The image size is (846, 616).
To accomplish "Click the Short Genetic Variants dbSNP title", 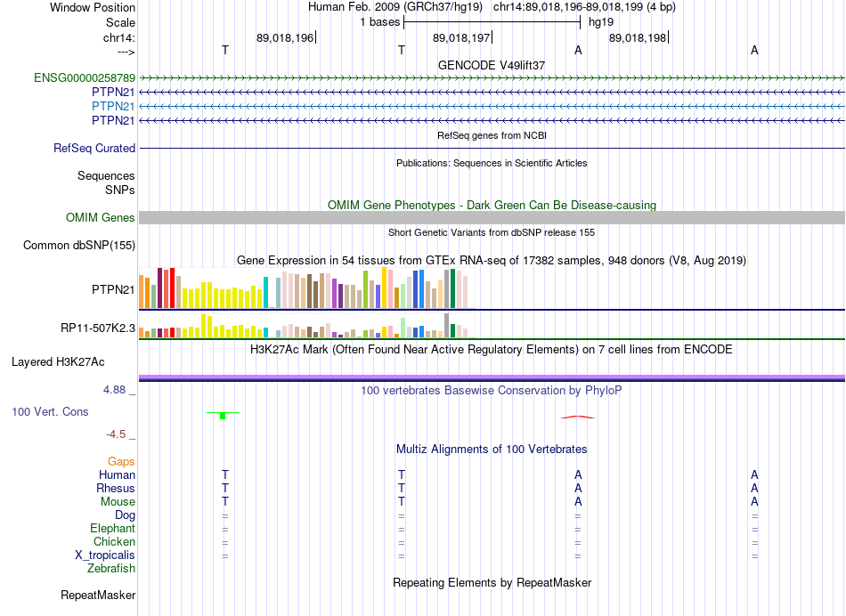I will pyautogui.click(x=492, y=232).
